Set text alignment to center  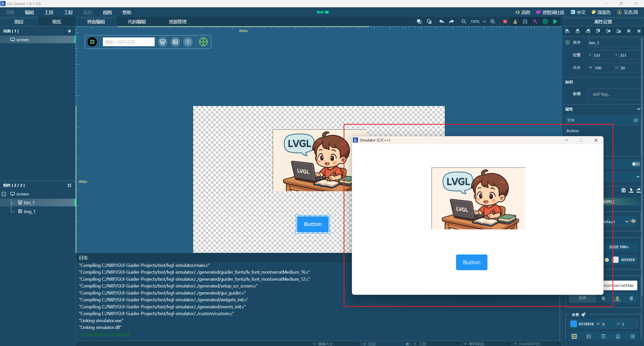(x=618, y=299)
